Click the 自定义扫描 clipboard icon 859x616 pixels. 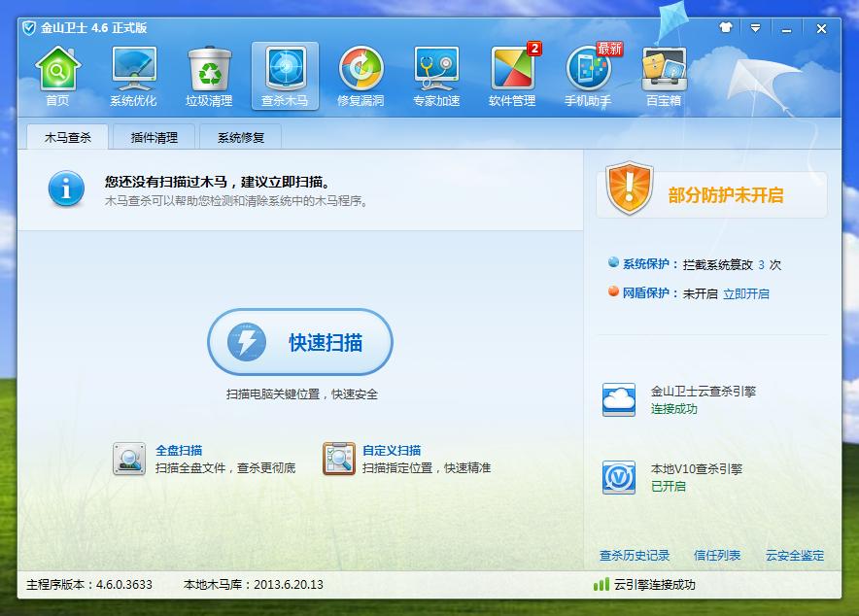339,459
